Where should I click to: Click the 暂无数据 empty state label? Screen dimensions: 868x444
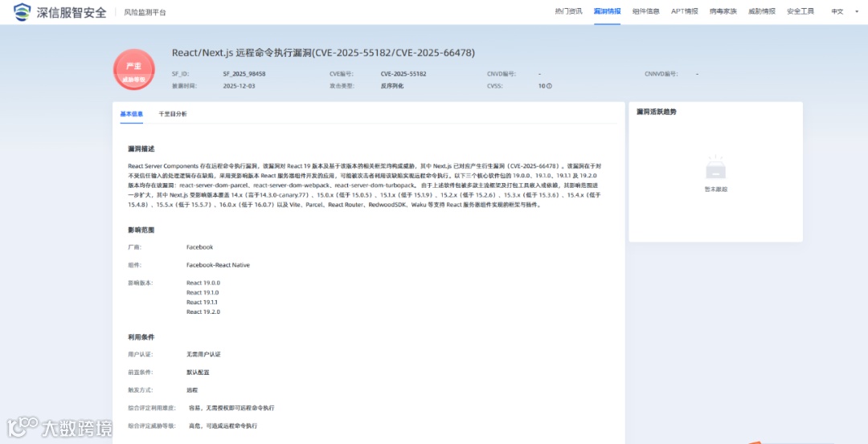[716, 189]
